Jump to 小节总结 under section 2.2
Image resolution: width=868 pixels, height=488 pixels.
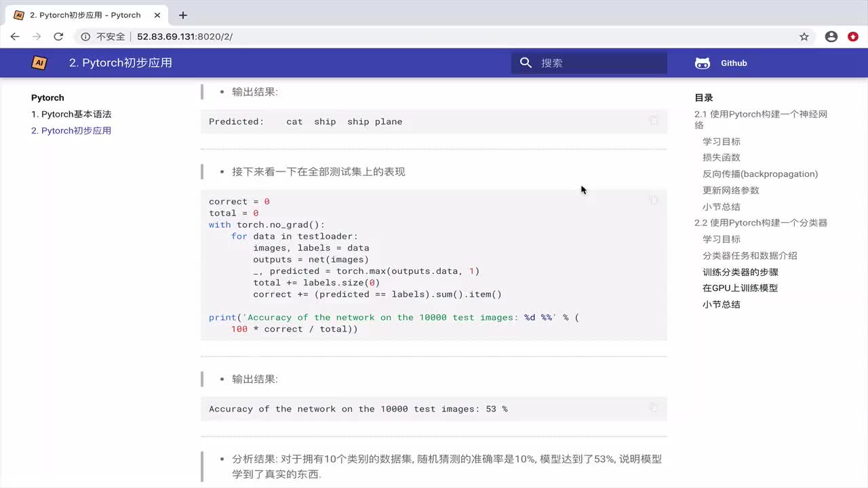tap(722, 304)
